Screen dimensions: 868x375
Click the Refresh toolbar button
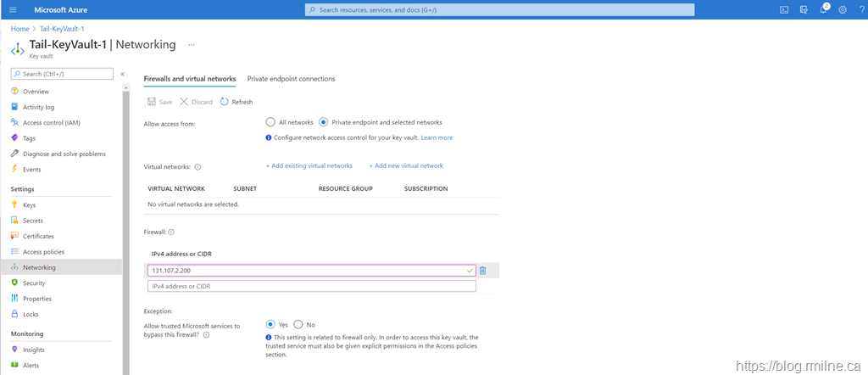point(236,102)
